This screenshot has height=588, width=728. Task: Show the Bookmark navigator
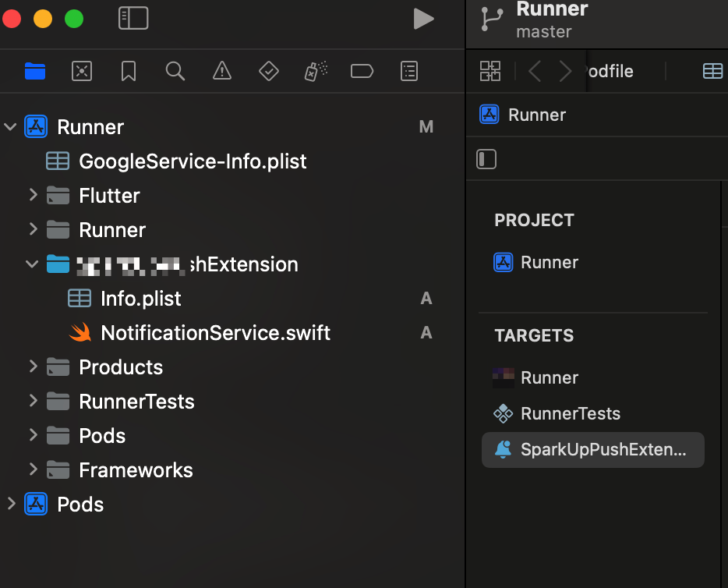(129, 72)
